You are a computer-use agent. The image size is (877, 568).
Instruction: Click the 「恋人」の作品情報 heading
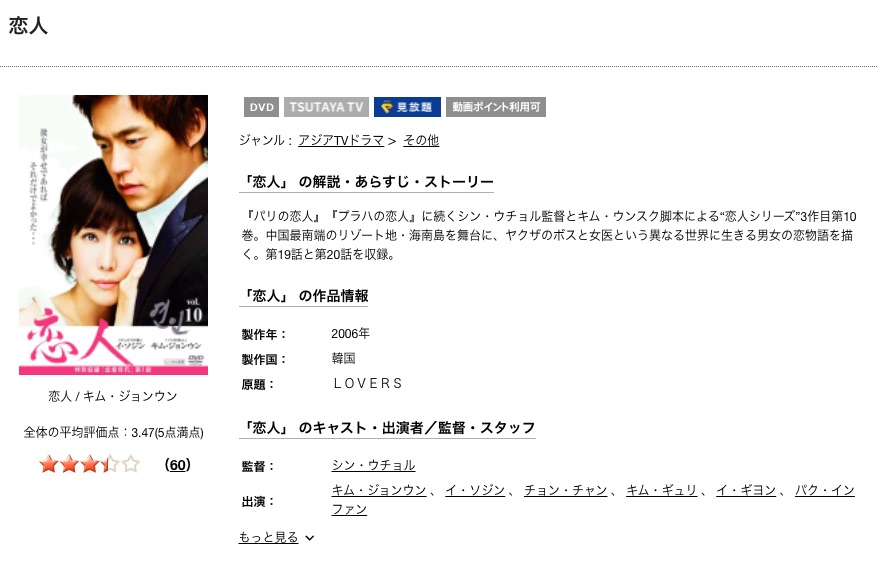304,296
